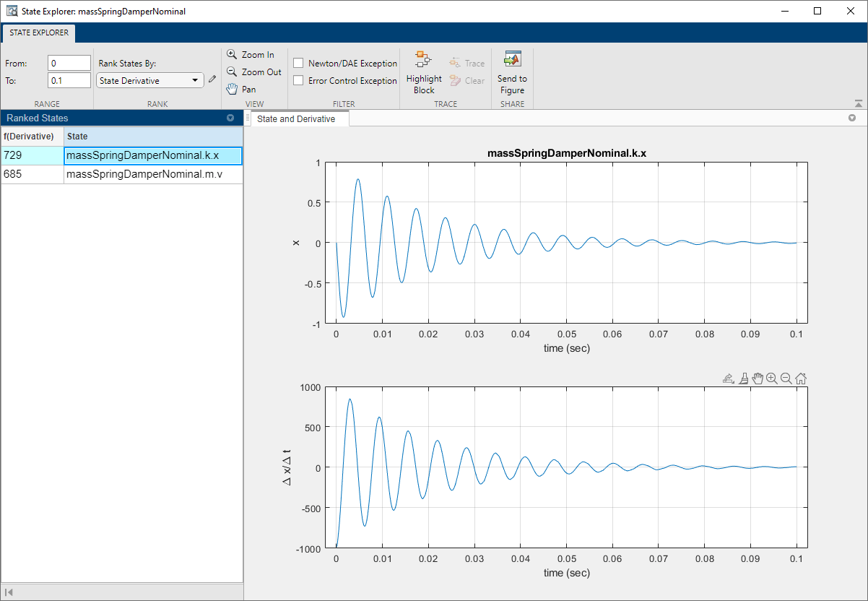
Task: Collapse the toolstrip using the minimize arrow
Action: 858,103
